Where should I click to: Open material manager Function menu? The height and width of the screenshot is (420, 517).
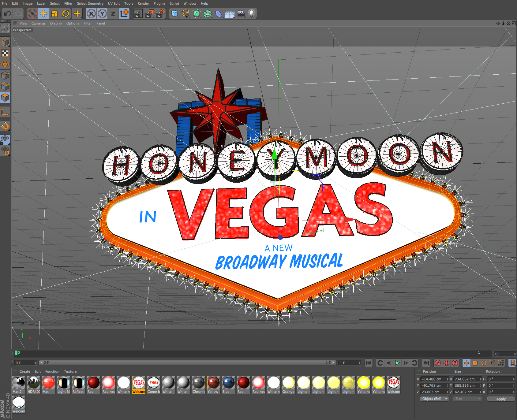pyautogui.click(x=52, y=371)
